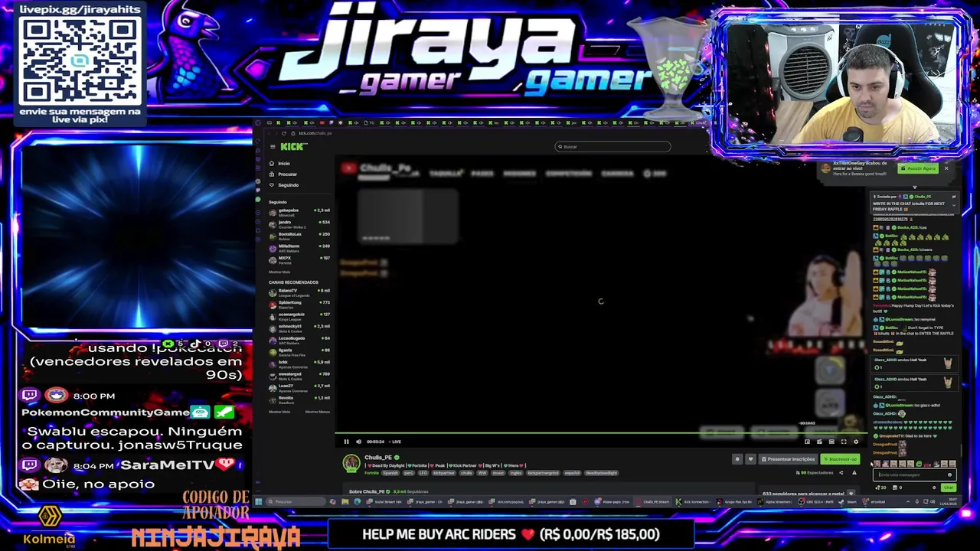This screenshot has height=551, width=980.
Task: Mute the stream volume icon
Action: tap(358, 442)
